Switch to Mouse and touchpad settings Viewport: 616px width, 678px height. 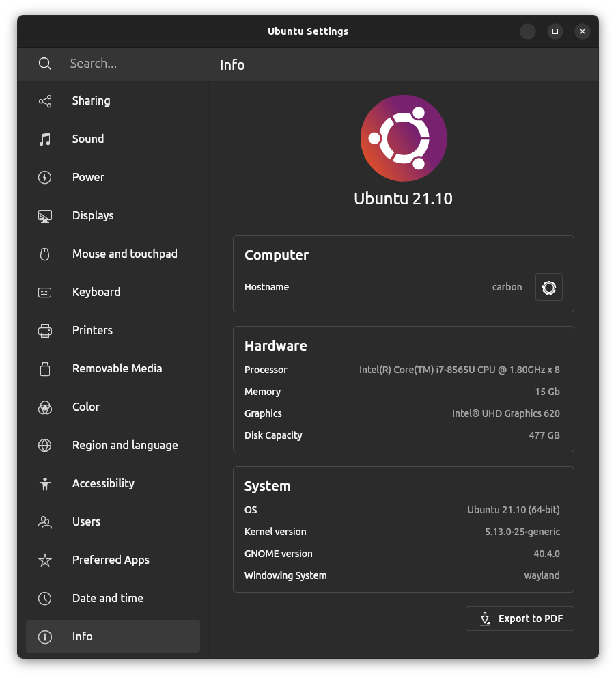[113, 254]
